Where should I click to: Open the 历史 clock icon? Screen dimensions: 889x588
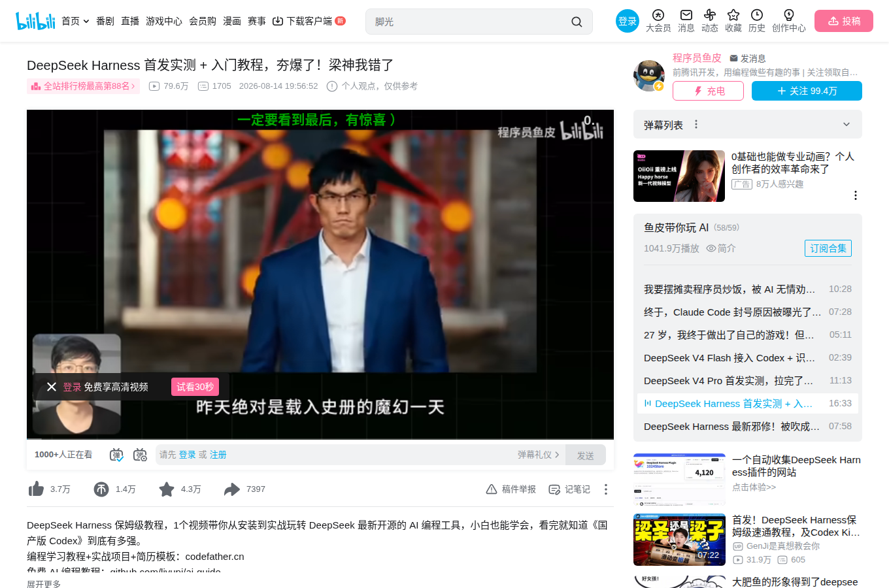(757, 15)
